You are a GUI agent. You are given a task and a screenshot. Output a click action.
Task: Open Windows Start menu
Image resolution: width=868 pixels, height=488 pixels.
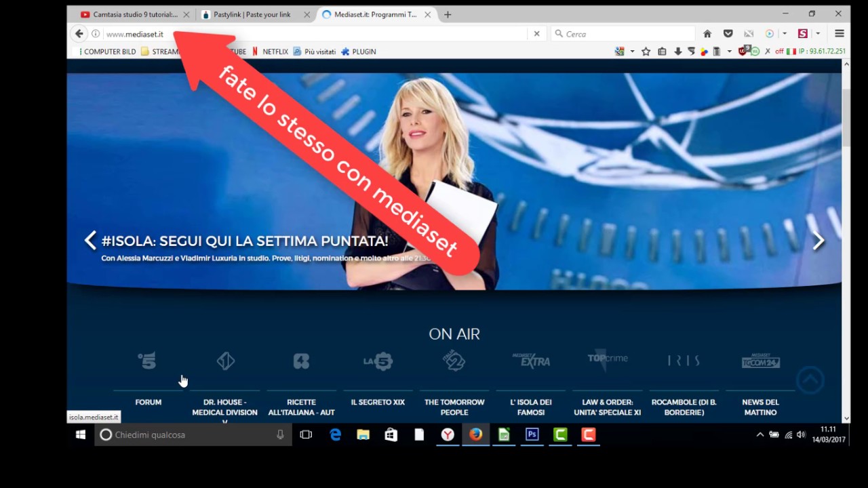pyautogui.click(x=81, y=434)
